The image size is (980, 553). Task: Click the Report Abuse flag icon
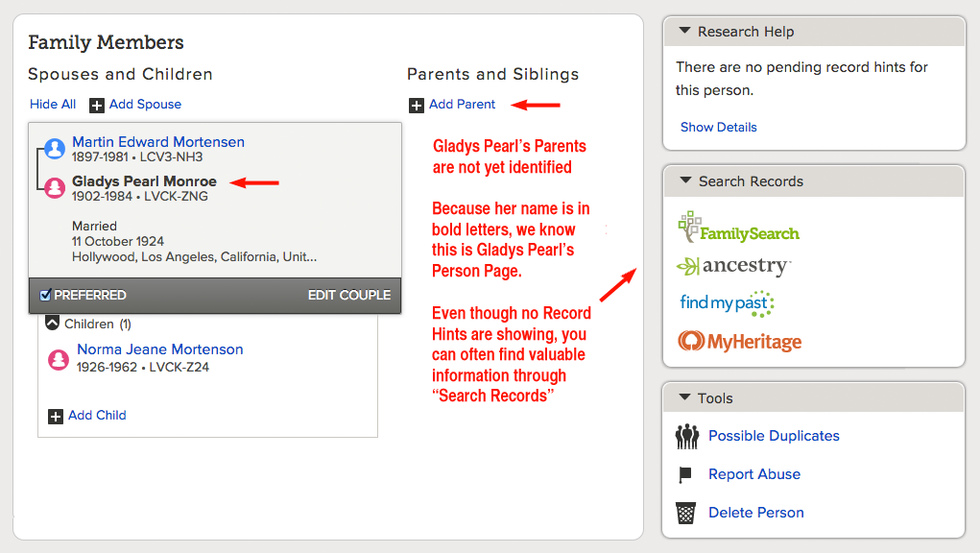pos(685,475)
